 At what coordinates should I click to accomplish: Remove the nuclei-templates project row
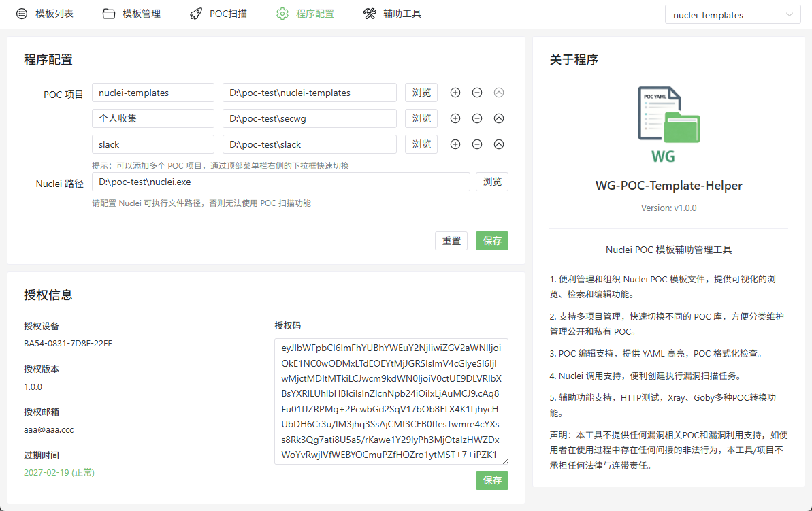pos(477,93)
